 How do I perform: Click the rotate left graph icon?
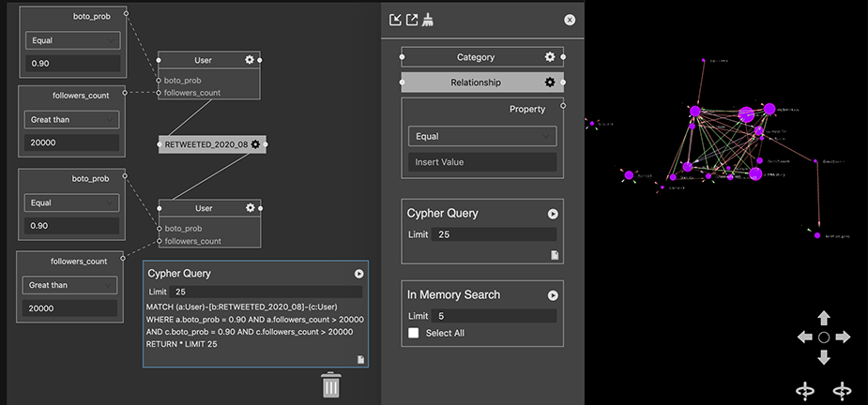(x=804, y=389)
